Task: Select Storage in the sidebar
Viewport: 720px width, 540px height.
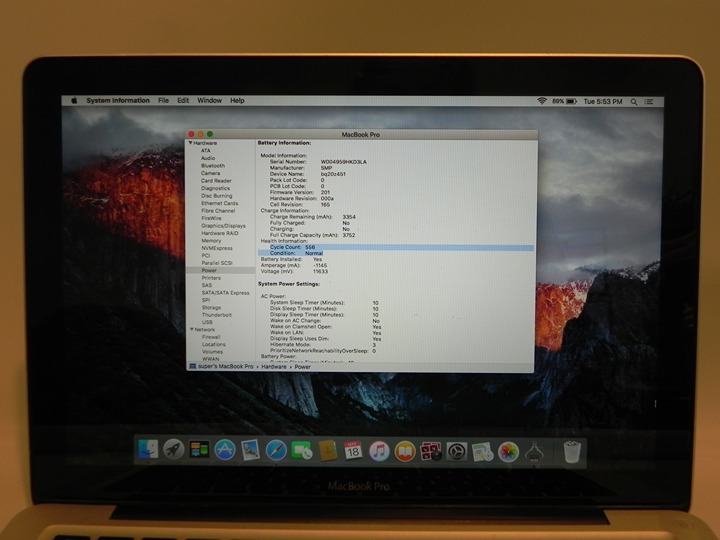Action: pyautogui.click(x=211, y=308)
